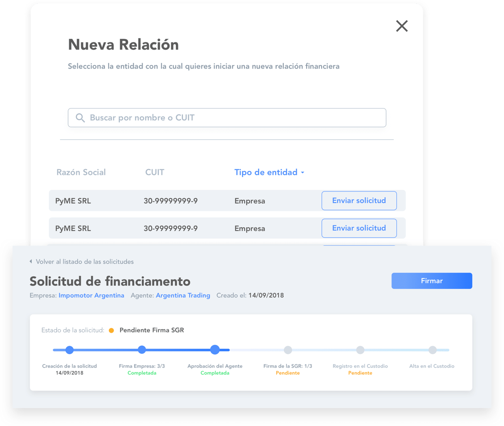
Task: Select the Registro en el Custodio step marker
Action: (360, 350)
